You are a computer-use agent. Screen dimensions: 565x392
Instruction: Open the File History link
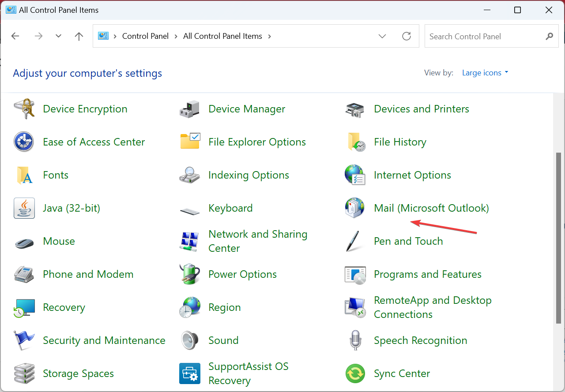coord(400,142)
